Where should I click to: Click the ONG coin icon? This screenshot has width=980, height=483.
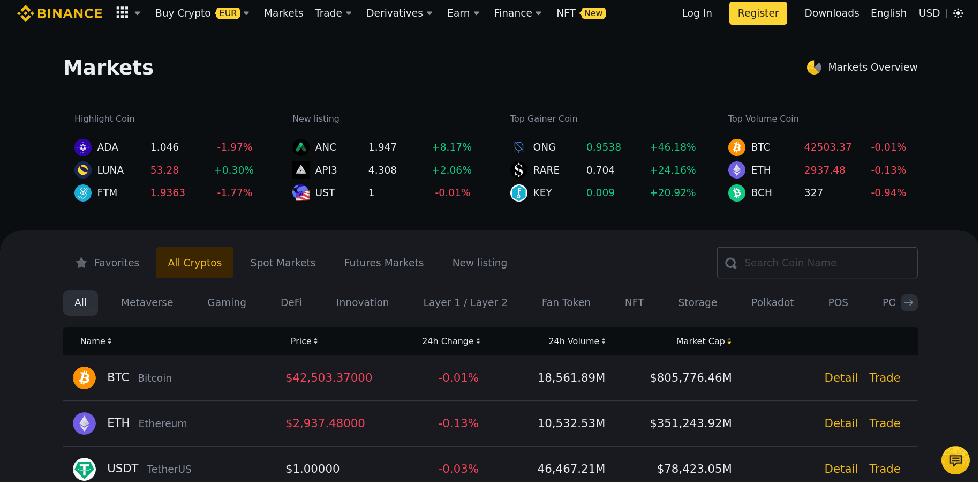tap(519, 147)
